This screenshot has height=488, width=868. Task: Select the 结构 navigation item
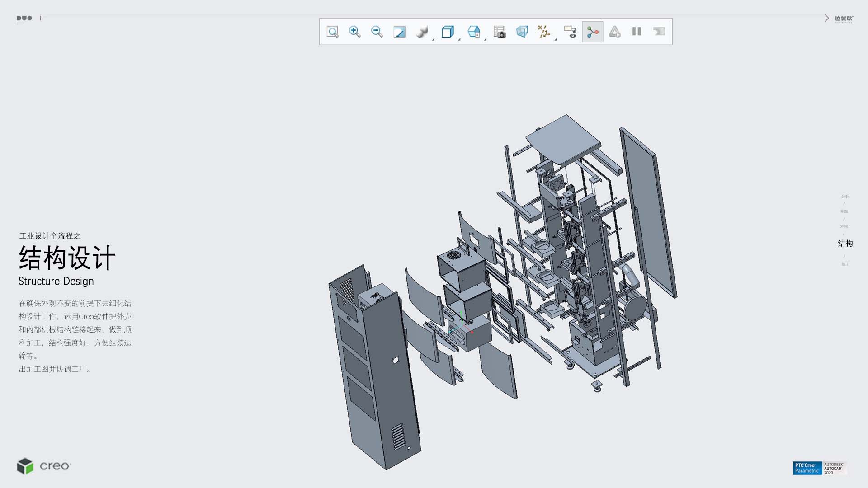point(844,243)
